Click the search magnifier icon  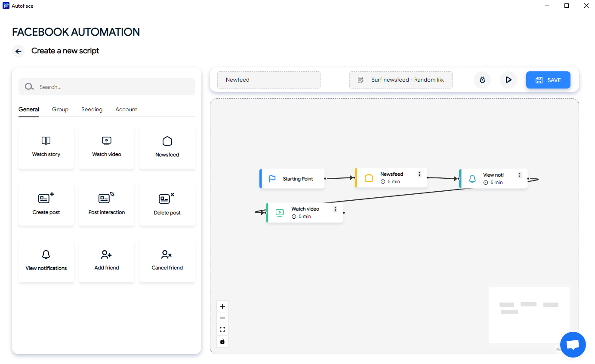point(29,87)
